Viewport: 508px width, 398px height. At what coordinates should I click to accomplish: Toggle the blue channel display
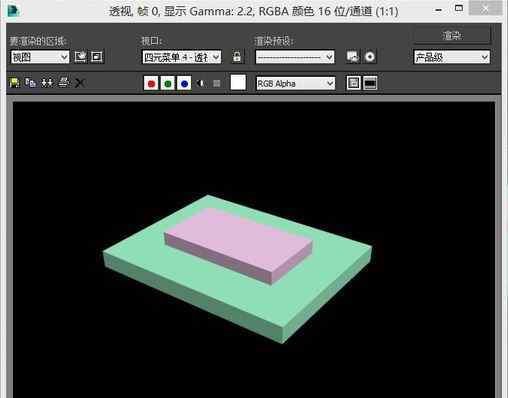(184, 83)
